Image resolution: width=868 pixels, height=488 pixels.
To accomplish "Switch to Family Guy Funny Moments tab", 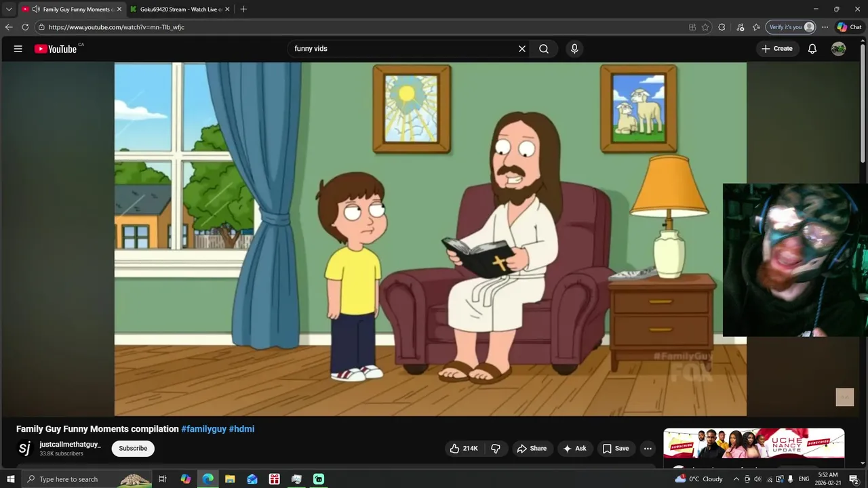I will click(71, 9).
